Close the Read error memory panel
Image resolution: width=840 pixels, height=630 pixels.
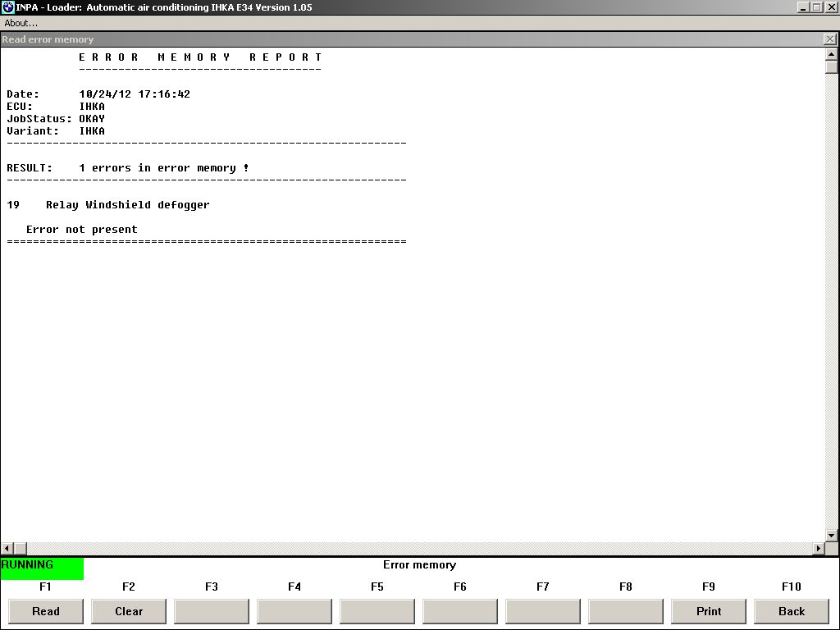(x=829, y=39)
